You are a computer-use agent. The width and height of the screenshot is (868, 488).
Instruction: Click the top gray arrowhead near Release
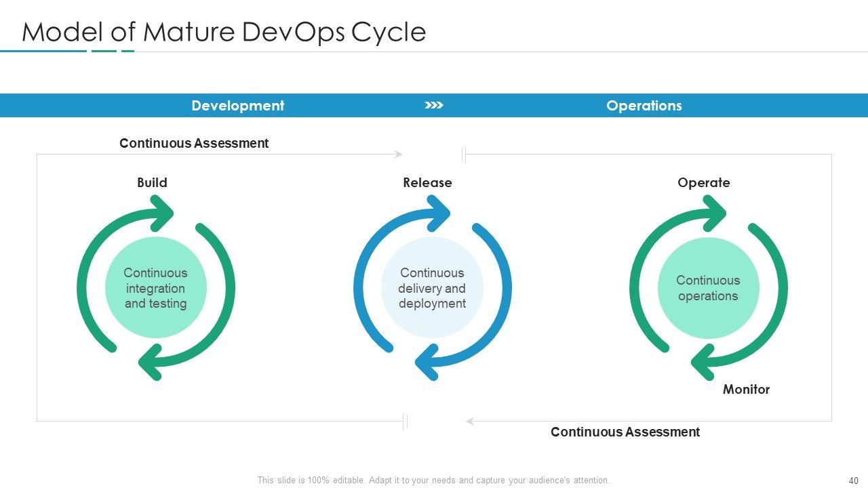pyautogui.click(x=398, y=155)
